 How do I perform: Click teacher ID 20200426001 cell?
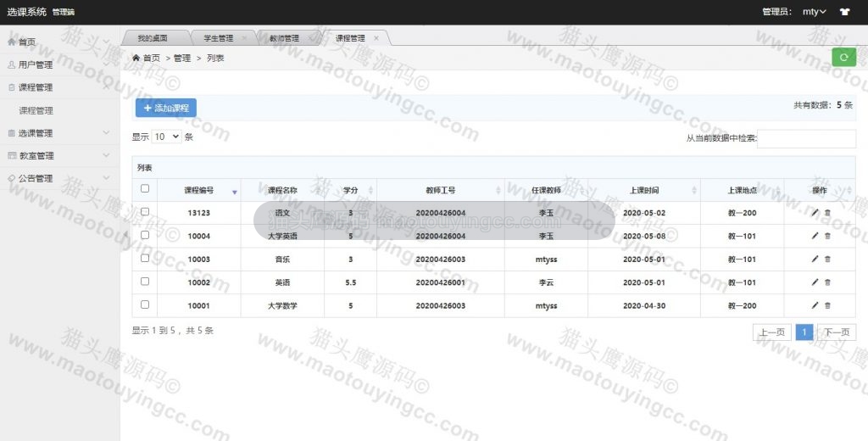[x=441, y=282]
